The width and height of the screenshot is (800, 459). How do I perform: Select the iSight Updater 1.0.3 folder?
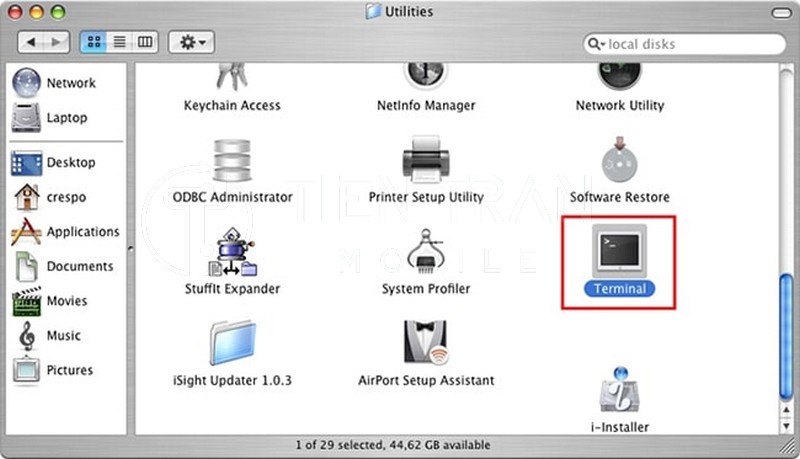232,343
